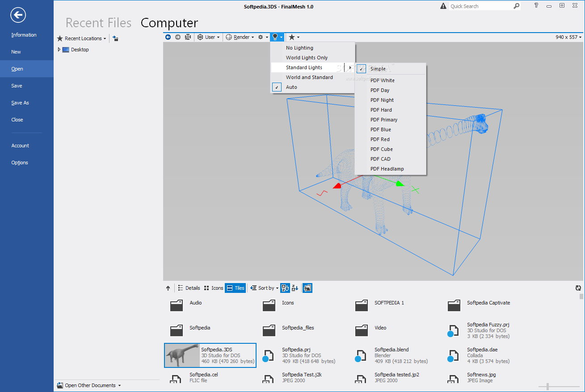Toggle the Auto checked lighting option
Viewport: 585px width, 392px height.
coord(312,87)
